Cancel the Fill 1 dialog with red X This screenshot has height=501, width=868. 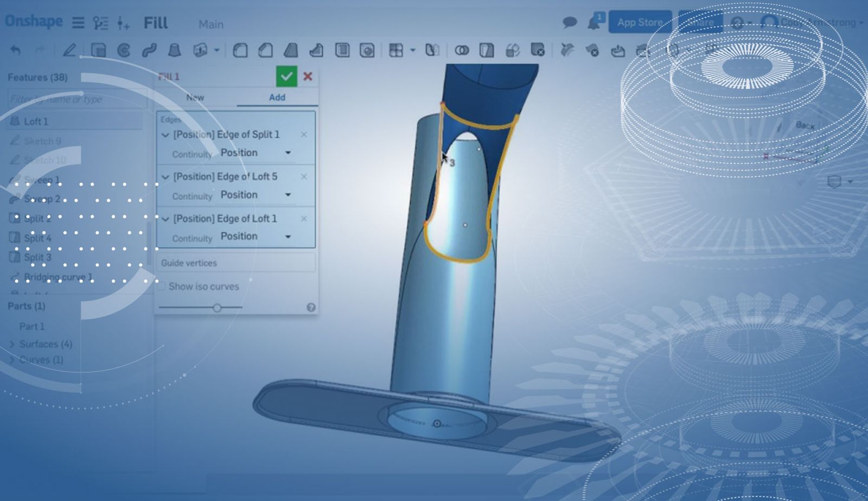coord(308,77)
